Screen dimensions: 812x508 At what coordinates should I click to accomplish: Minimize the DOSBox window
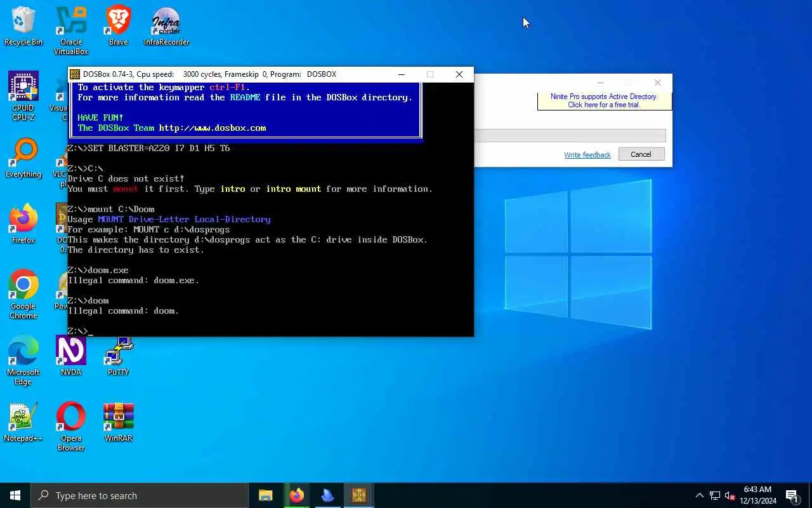coord(402,74)
